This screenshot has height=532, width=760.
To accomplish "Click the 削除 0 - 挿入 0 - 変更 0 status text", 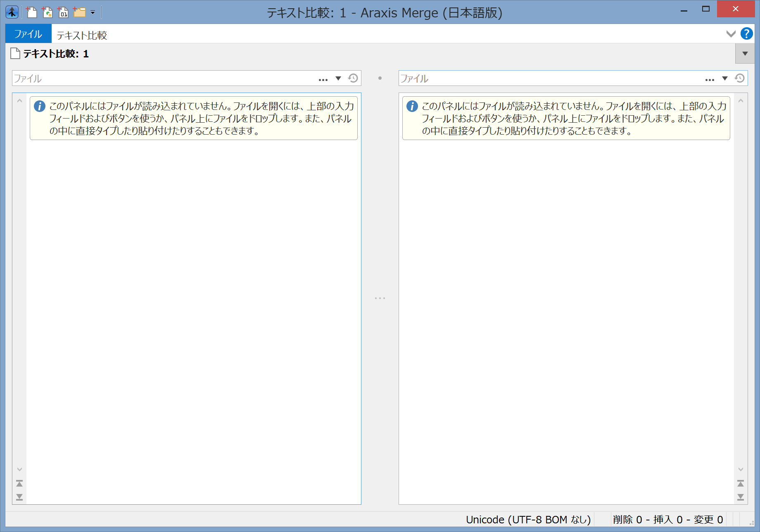I will (x=668, y=520).
